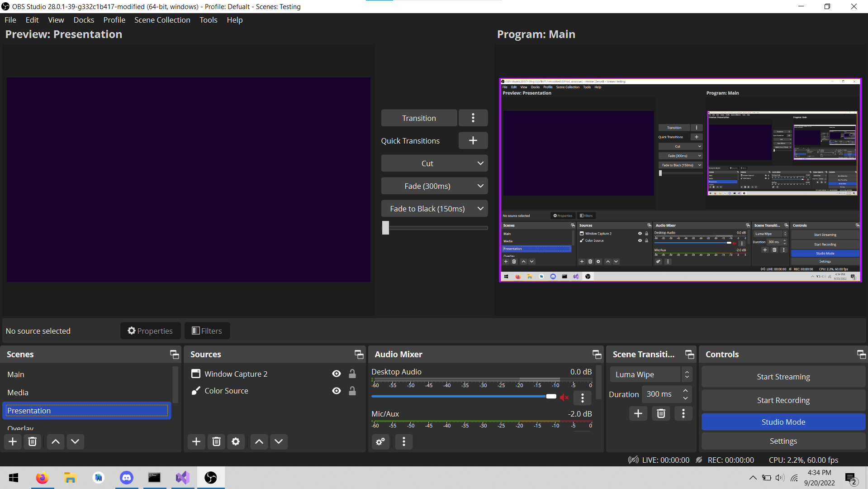The width and height of the screenshot is (868, 489).
Task: Click the Transition button
Action: click(x=419, y=118)
